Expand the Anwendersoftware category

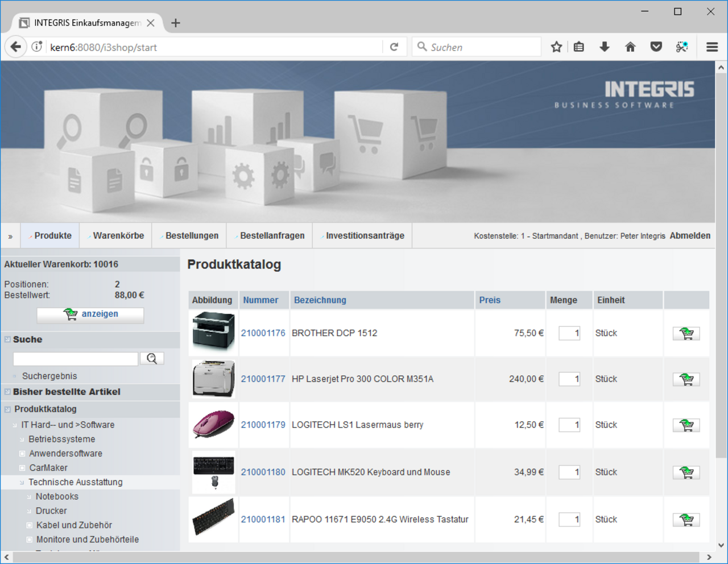pyautogui.click(x=22, y=454)
